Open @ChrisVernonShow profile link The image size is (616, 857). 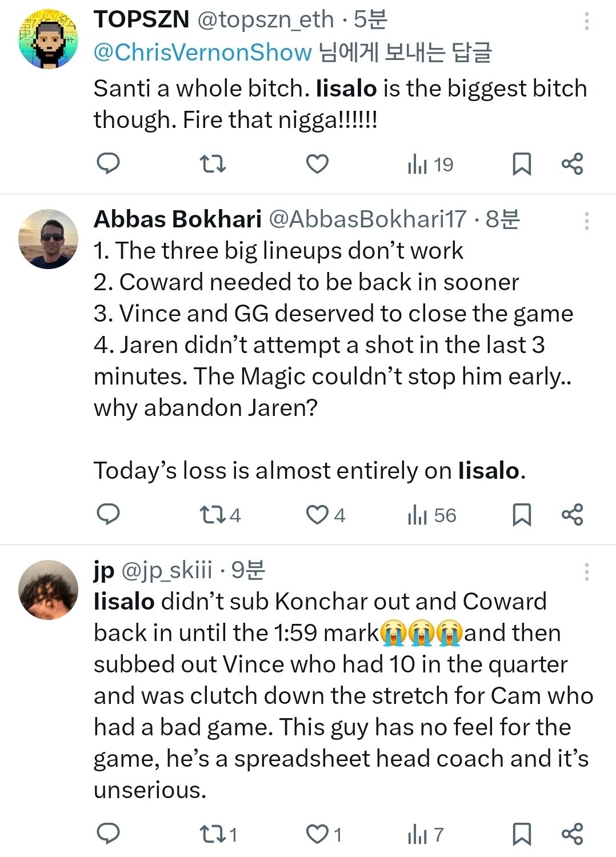click(x=202, y=53)
